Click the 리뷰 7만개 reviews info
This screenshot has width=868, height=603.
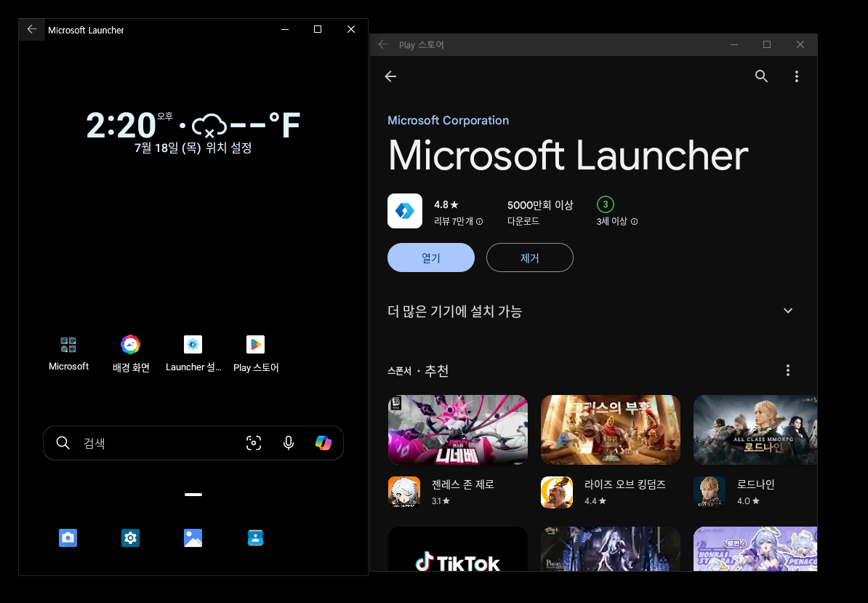pos(459,221)
